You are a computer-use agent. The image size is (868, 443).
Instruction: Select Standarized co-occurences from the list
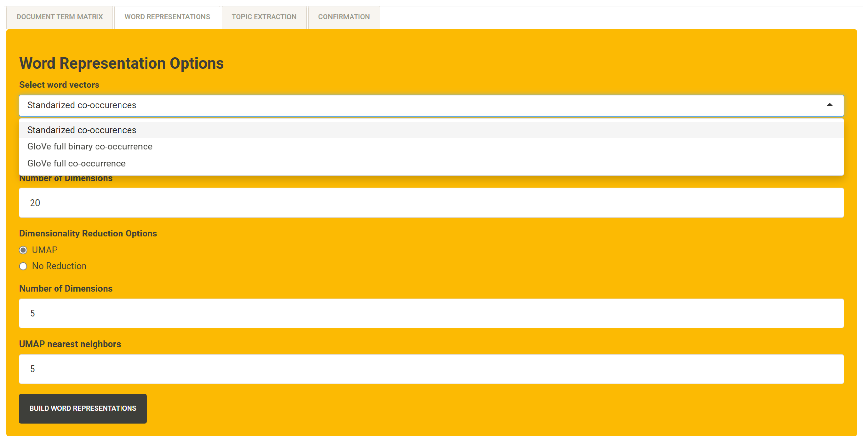[82, 130]
